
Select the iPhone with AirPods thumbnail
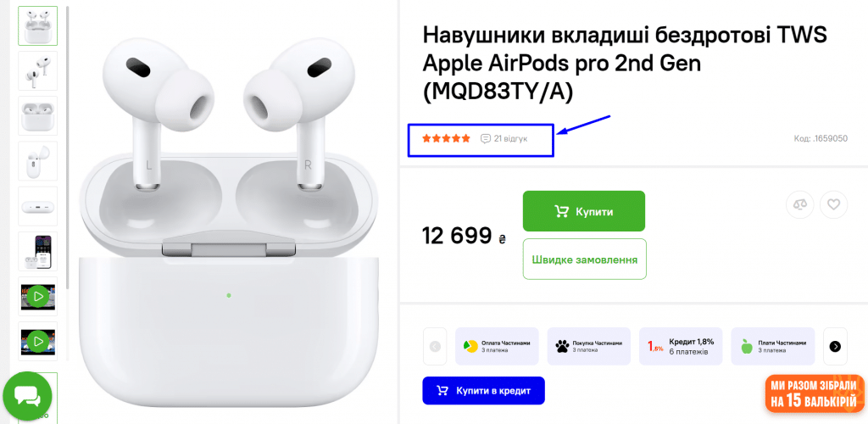(x=37, y=251)
